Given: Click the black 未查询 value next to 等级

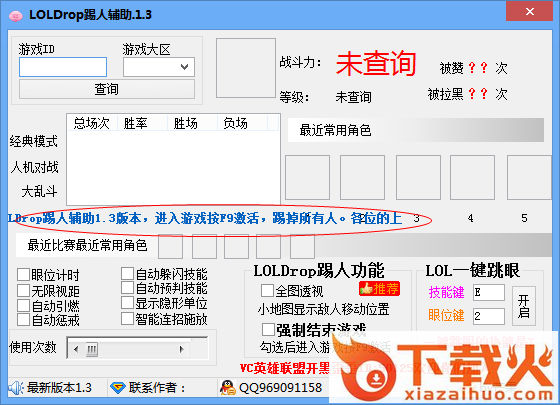Looking at the screenshot, I should click(x=354, y=97).
